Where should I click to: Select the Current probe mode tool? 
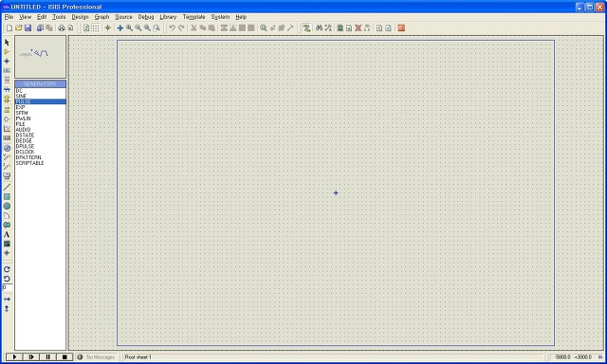(7, 166)
